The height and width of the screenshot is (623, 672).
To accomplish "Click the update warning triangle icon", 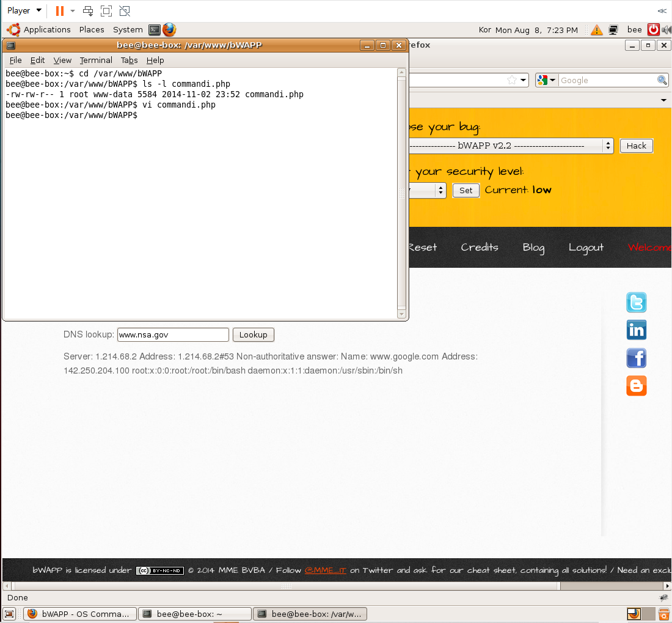I will pyautogui.click(x=597, y=30).
